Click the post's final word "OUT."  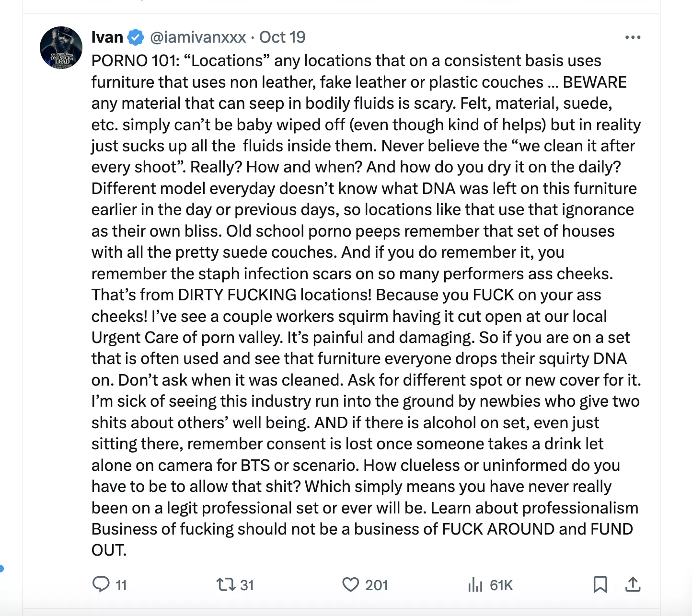click(109, 550)
